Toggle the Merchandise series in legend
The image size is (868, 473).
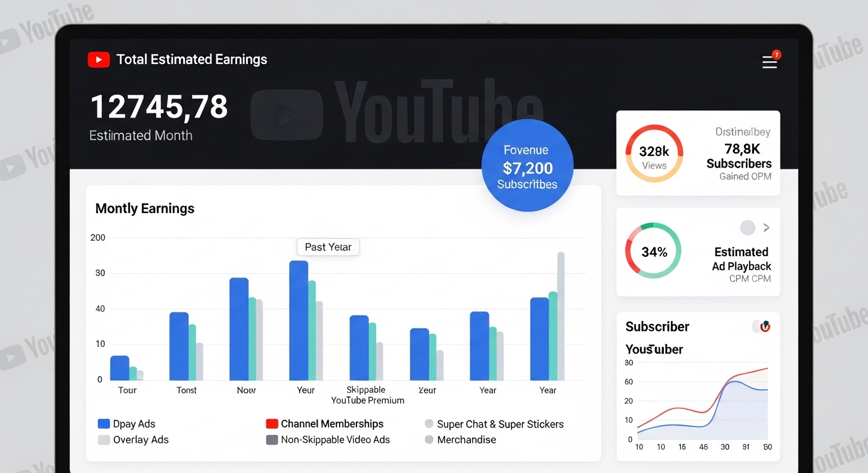pyautogui.click(x=429, y=440)
